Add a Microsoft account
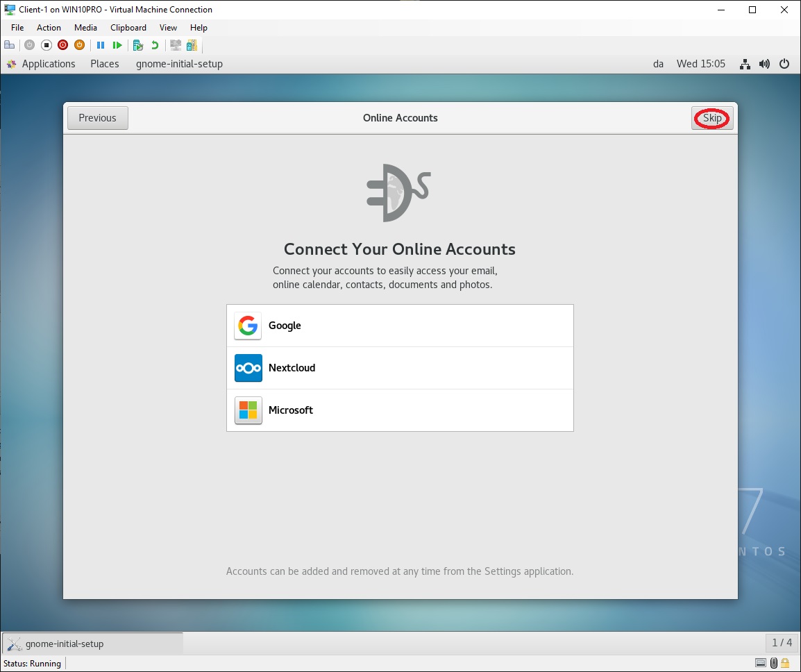The image size is (801, 672). [400, 410]
